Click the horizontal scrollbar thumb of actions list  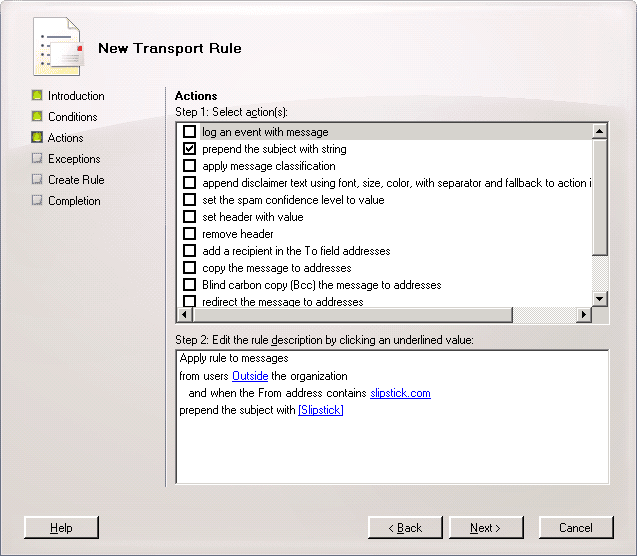coord(353,315)
